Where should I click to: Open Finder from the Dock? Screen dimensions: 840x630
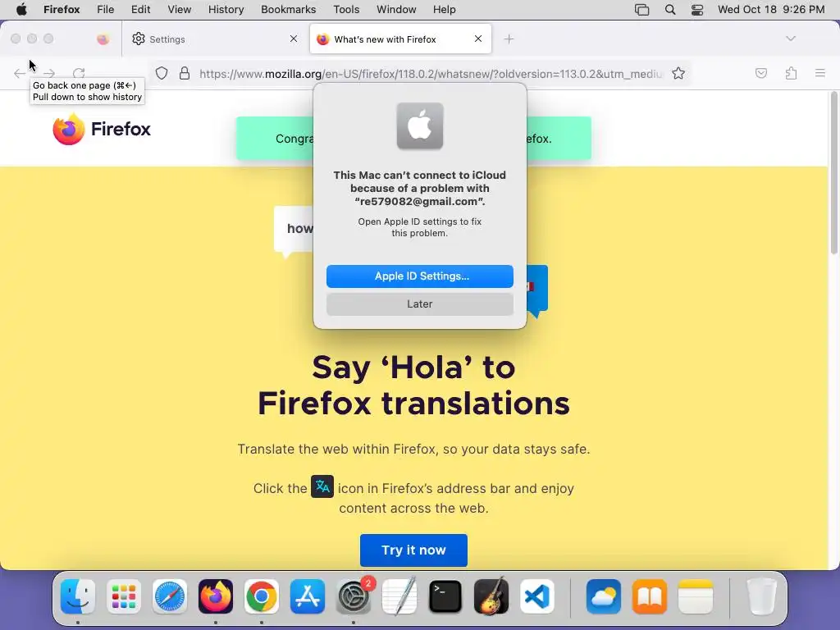pyautogui.click(x=78, y=596)
